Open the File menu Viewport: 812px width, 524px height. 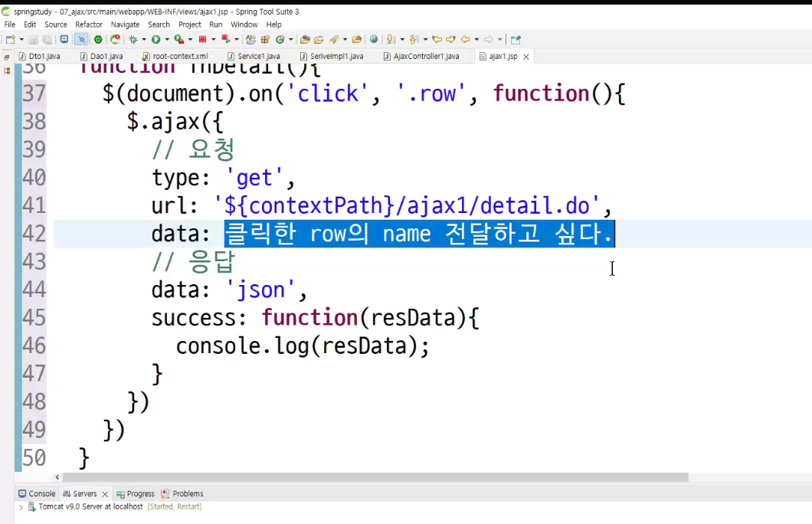point(10,25)
